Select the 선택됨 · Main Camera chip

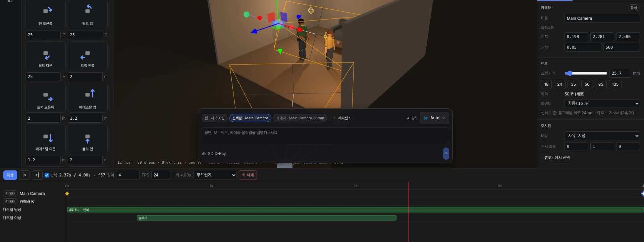(x=250, y=118)
